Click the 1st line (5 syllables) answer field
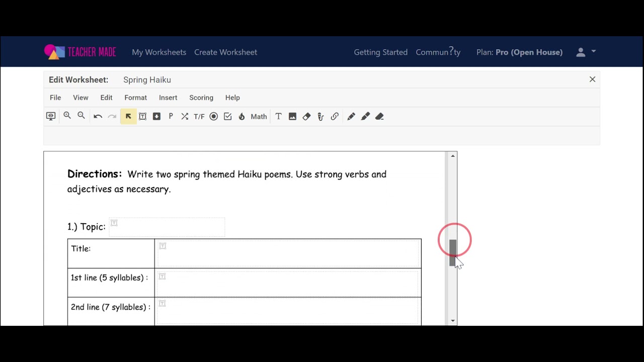 point(288,284)
